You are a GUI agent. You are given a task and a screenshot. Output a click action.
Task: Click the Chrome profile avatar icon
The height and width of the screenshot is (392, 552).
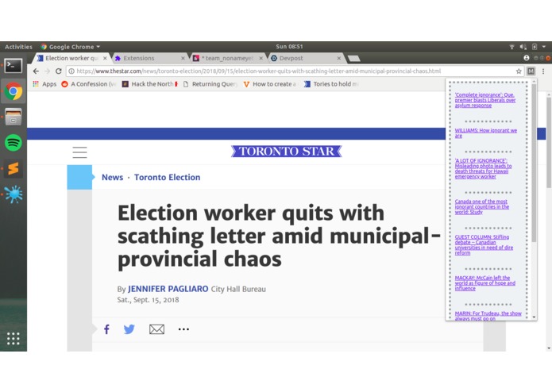tap(527, 58)
